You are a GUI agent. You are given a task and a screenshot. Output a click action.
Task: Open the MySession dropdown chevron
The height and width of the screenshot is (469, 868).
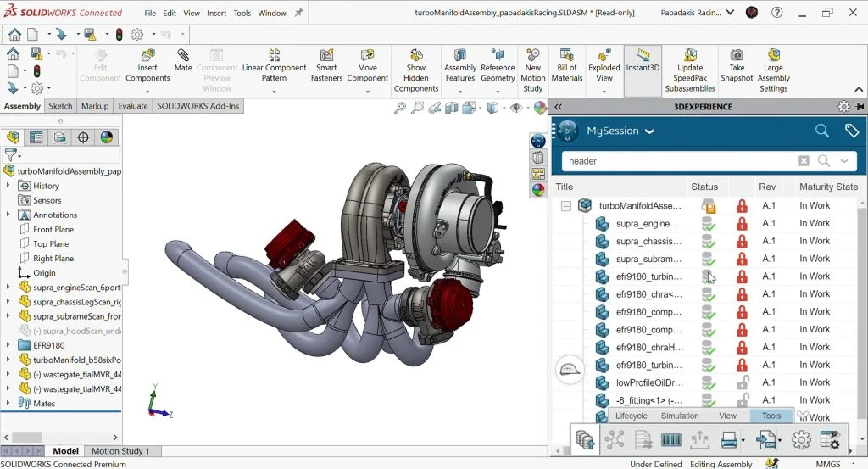(x=650, y=131)
